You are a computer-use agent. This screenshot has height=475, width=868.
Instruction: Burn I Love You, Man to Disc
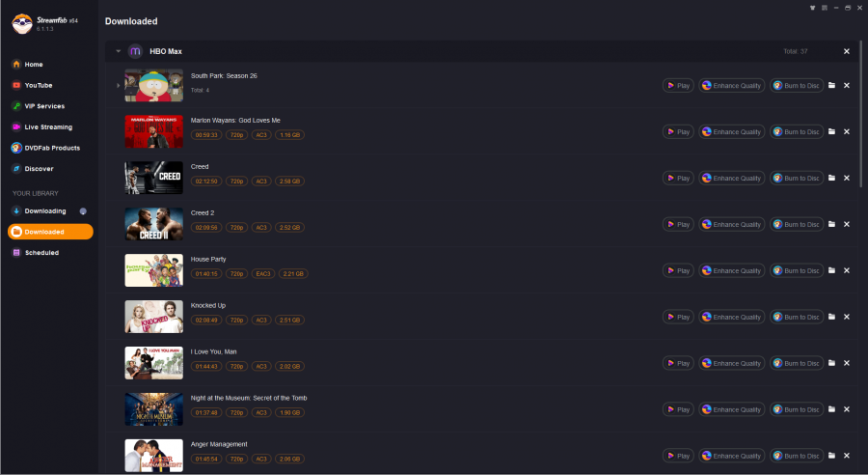point(797,363)
